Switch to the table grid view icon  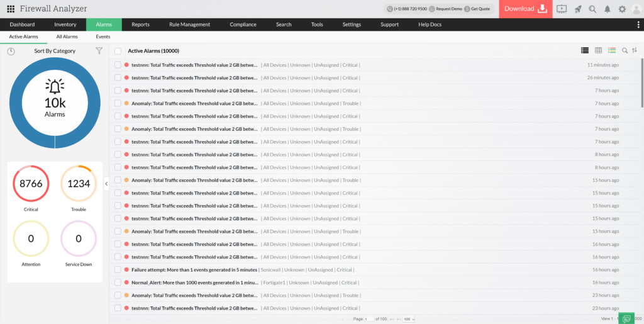598,50
